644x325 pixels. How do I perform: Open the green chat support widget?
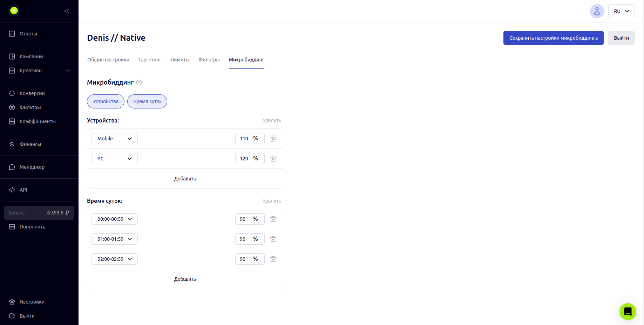pos(628,312)
